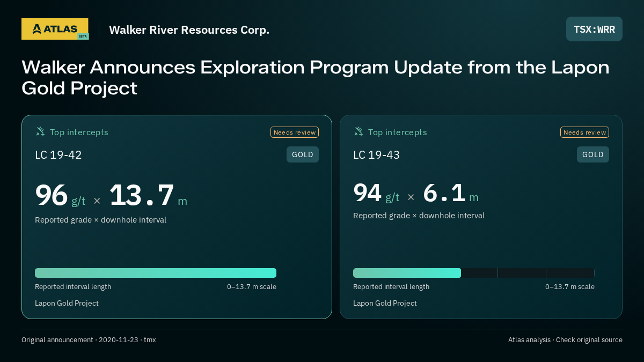Click the LC 19-42 hole name
644x362 pixels.
[x=58, y=155]
